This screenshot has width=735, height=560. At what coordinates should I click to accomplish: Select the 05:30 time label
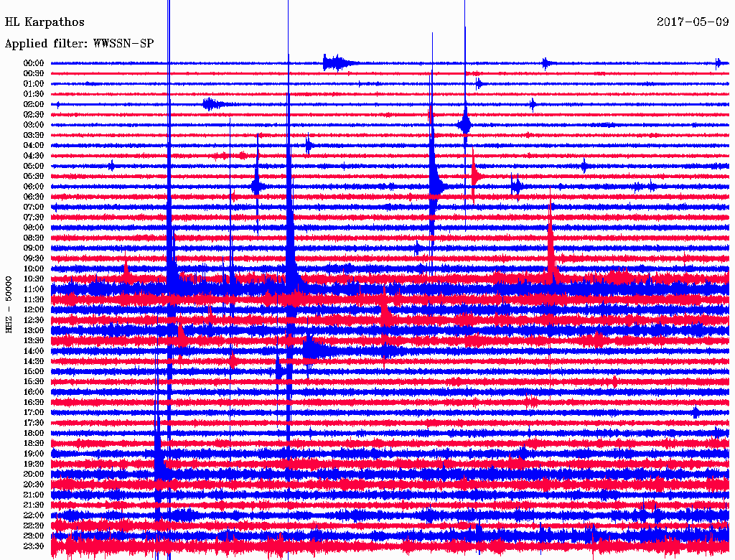pos(34,177)
